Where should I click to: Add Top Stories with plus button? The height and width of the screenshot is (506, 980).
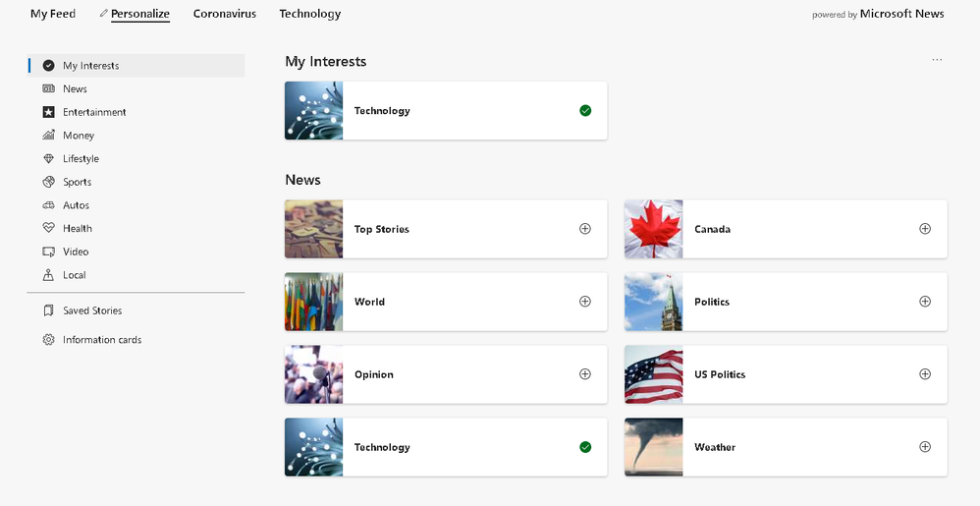585,229
